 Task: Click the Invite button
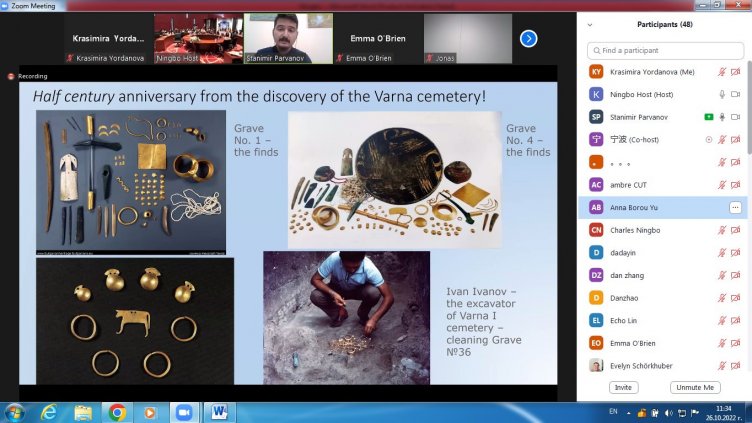point(623,387)
